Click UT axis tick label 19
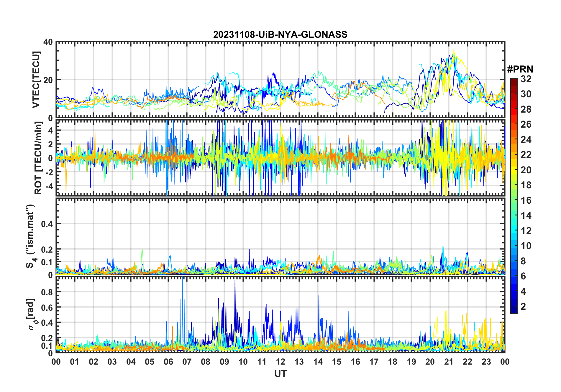 411,362
